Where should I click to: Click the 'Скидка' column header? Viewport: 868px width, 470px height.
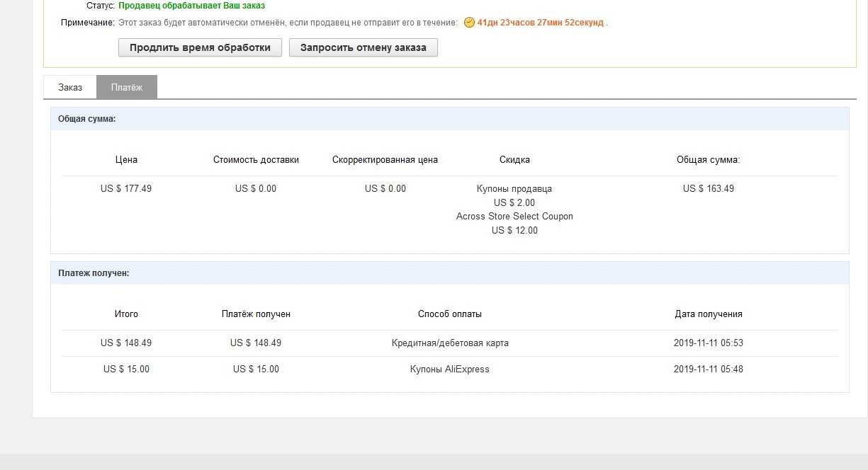[514, 160]
